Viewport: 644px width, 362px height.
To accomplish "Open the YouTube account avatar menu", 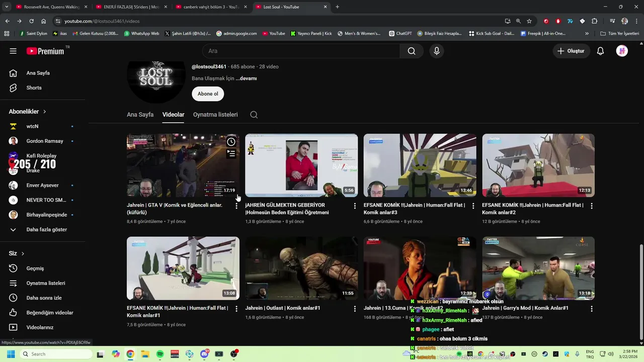I will click(x=622, y=51).
